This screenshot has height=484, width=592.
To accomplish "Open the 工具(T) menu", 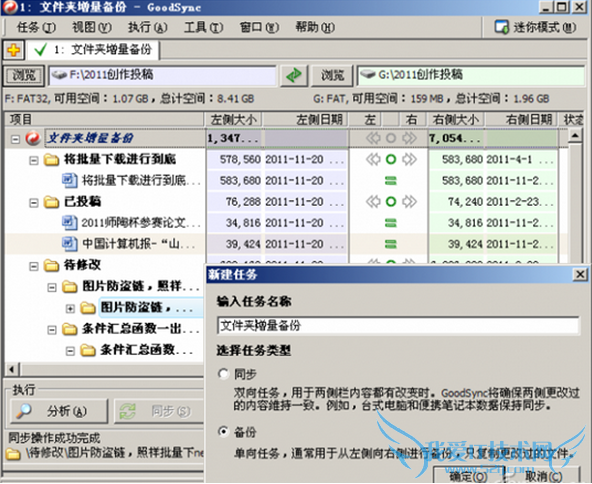I will pos(204,27).
